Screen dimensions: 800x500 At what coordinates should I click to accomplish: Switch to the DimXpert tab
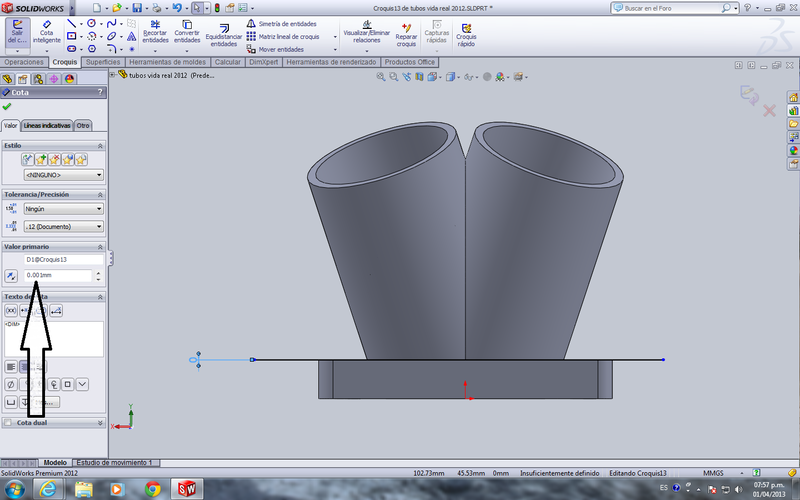click(x=264, y=62)
